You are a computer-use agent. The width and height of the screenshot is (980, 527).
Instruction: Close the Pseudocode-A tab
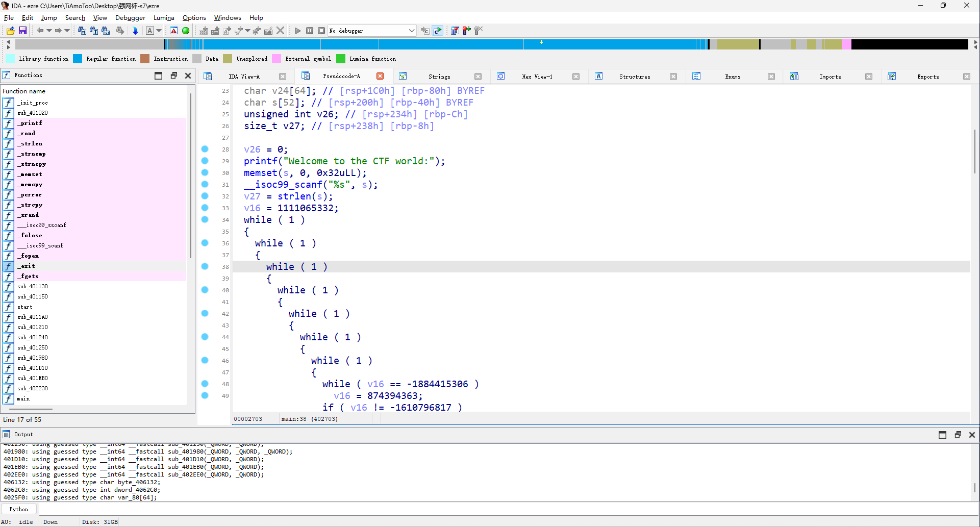click(380, 76)
